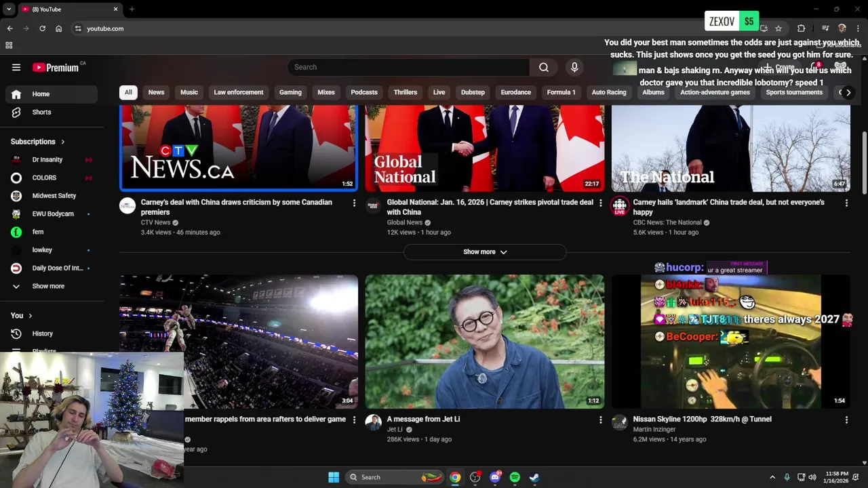868x488 pixels.
Task: Open Spotify from the taskbar
Action: click(x=515, y=477)
